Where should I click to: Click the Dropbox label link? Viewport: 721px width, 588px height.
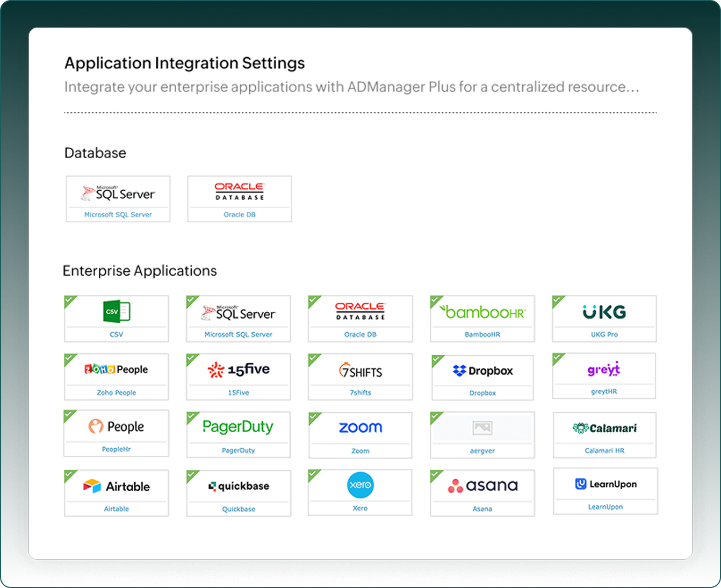(x=482, y=393)
